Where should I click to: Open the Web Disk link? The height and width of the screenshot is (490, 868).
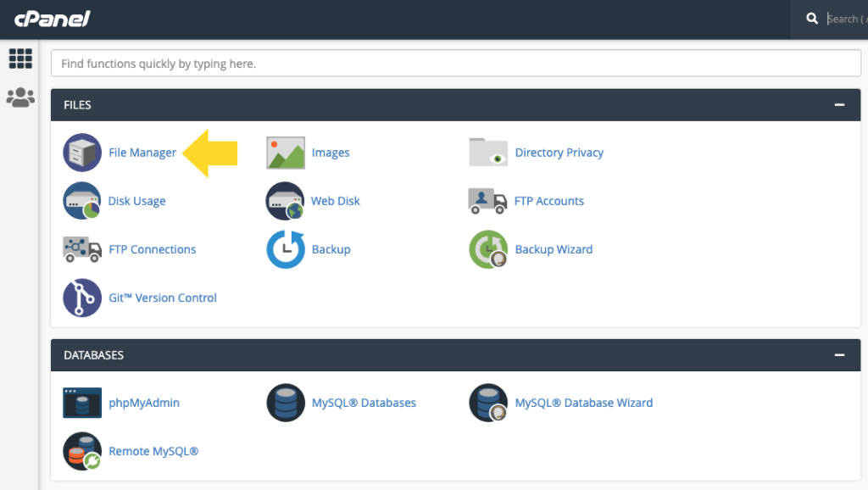(336, 200)
